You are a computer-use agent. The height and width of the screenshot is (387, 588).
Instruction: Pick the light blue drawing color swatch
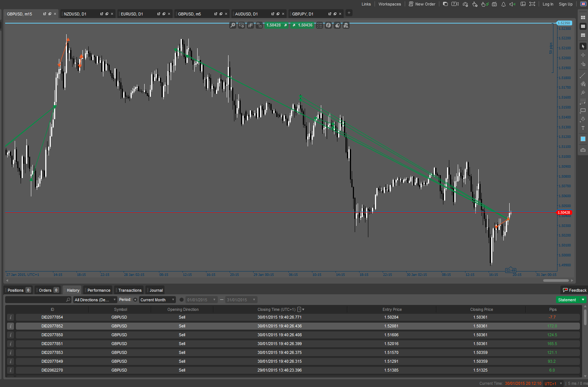coord(583,139)
